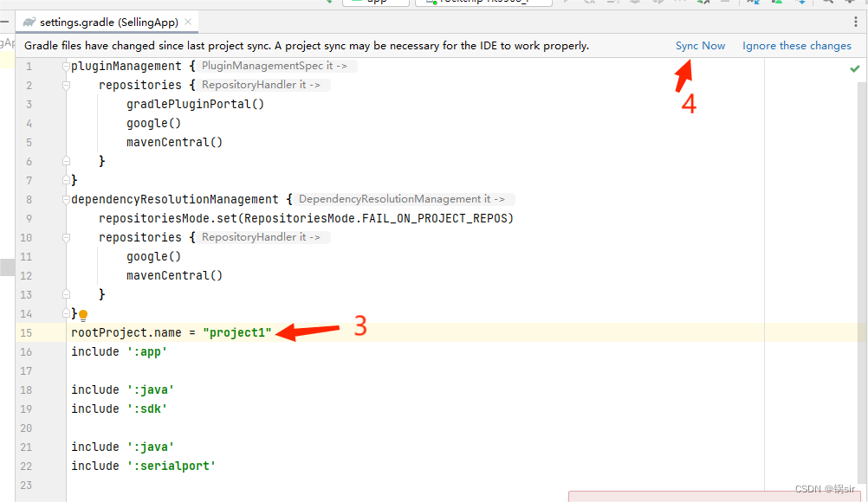Close the settings.gradle (SellingApp) tab
The width and height of the screenshot is (868, 502).
pyautogui.click(x=188, y=22)
